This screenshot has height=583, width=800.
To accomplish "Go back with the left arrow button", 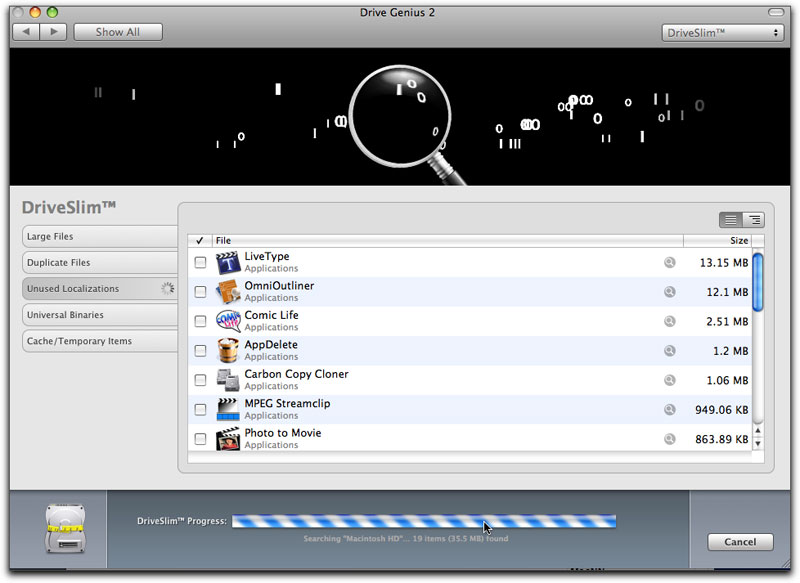I will click(x=26, y=32).
